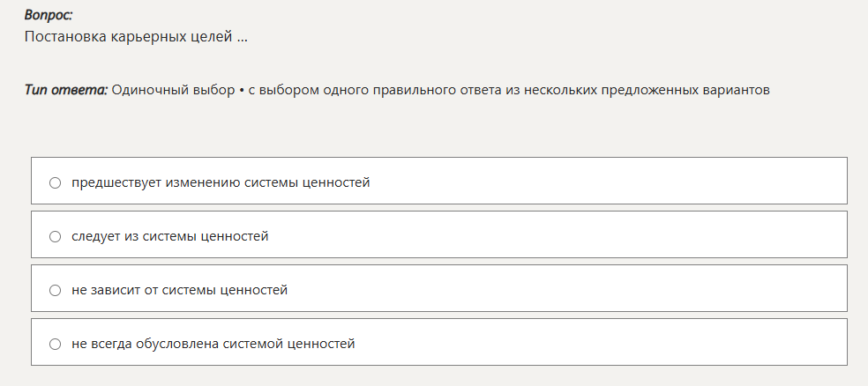868x386 pixels.
Task: Click the question text "Постановка карьерных целей"
Action: tap(129, 37)
